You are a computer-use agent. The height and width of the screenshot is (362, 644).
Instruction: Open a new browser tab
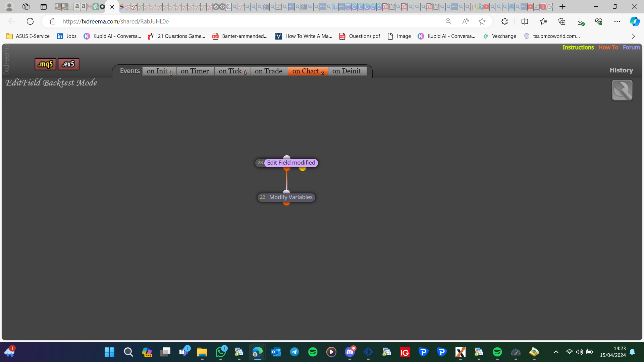562,7
